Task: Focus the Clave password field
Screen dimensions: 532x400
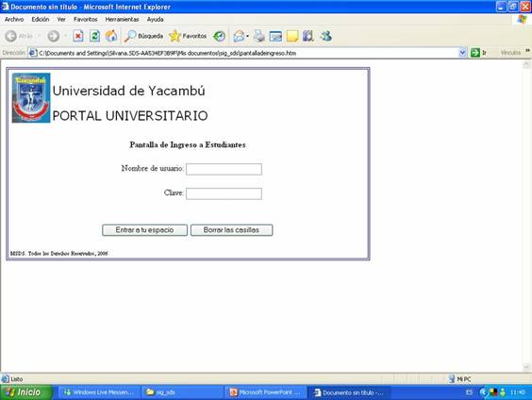Action: (224, 193)
